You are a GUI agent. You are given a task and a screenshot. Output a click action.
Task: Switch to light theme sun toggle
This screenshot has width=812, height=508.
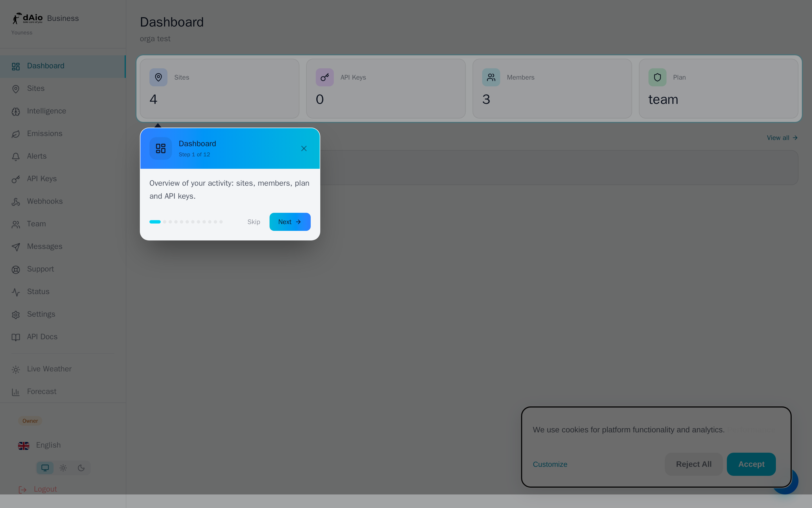click(63, 468)
